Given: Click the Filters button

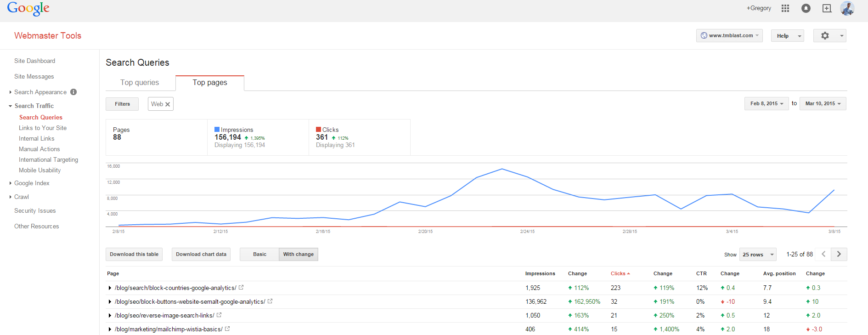Looking at the screenshot, I should (x=122, y=104).
